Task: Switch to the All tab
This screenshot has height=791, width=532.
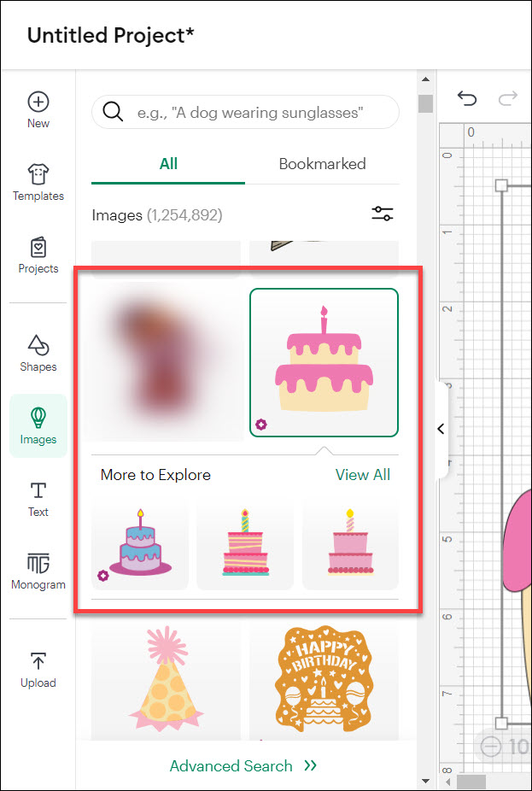Action: coord(168,164)
